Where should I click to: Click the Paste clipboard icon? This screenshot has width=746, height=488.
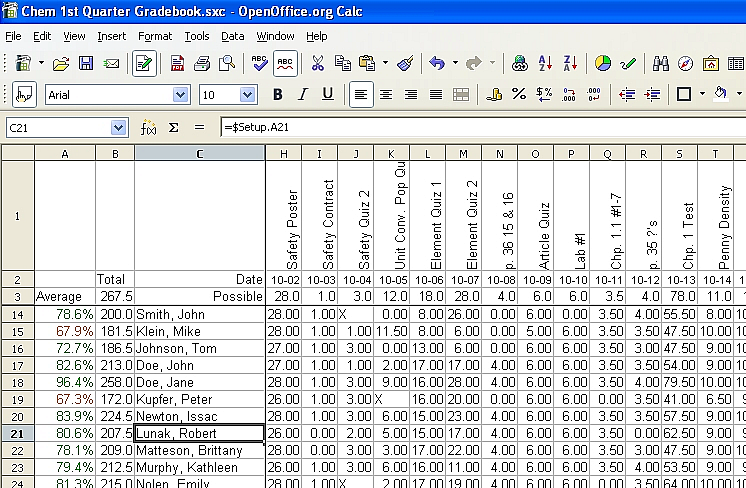[x=367, y=63]
